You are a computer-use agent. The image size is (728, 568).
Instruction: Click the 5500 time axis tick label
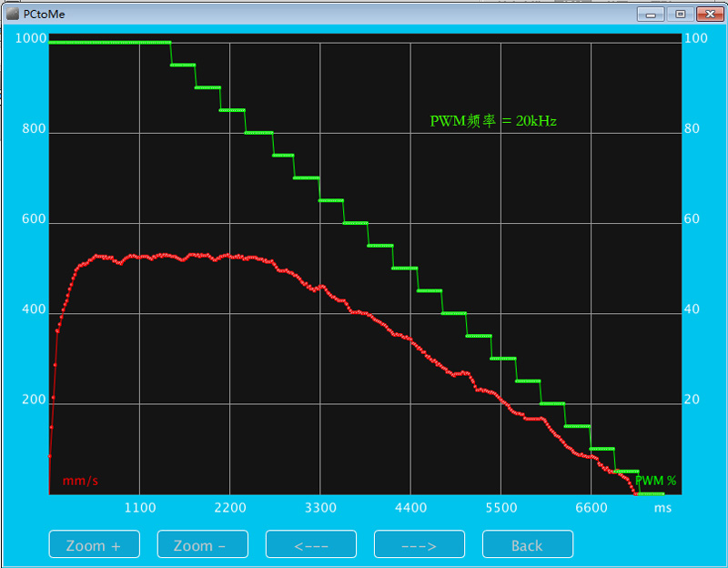pos(501,508)
